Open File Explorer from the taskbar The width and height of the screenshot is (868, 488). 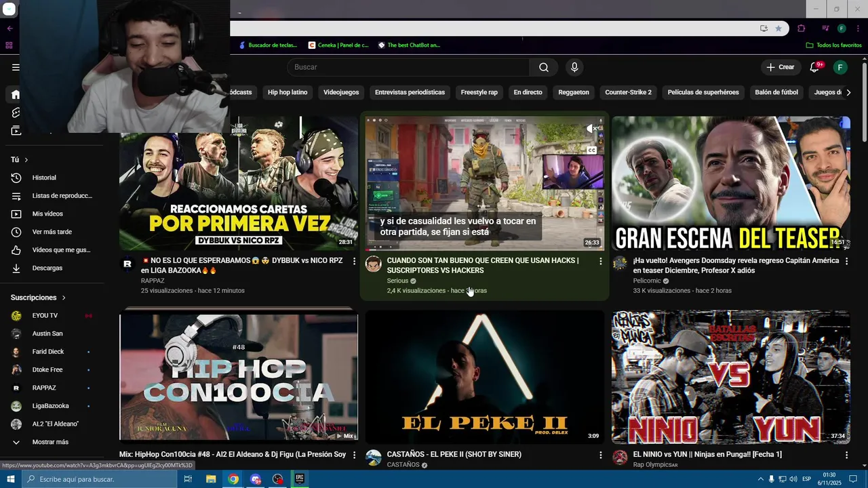tap(211, 479)
